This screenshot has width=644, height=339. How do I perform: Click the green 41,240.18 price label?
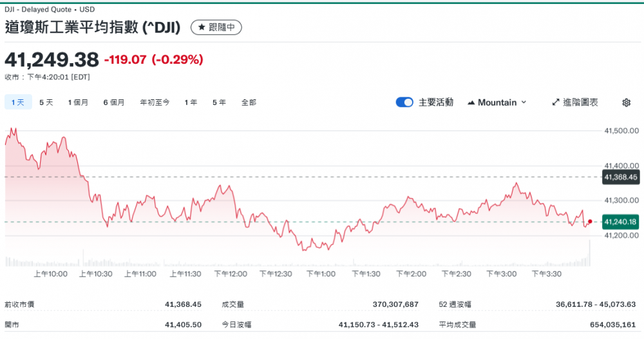click(x=620, y=222)
